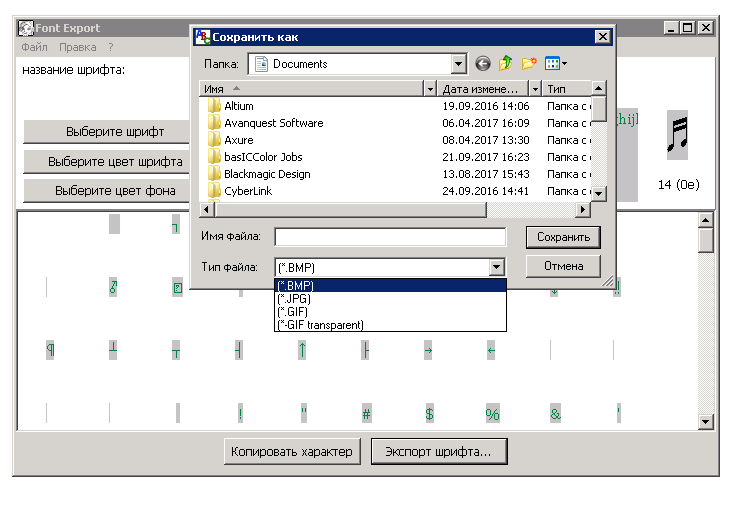
Task: Open the view menu icon
Action: [x=555, y=63]
